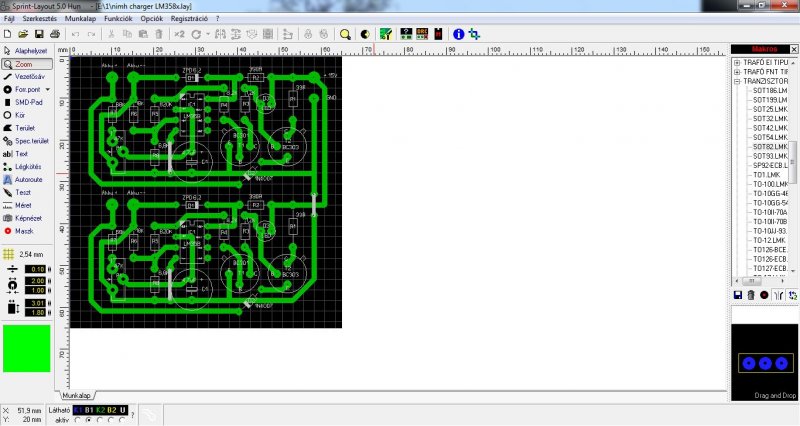Save the file with floppy disk icon
The image size is (800, 426).
[39, 34]
